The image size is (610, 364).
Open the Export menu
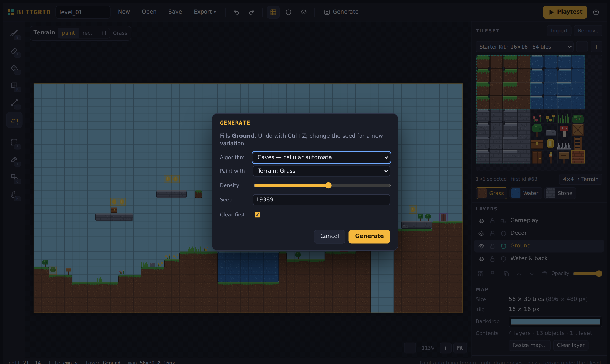205,12
